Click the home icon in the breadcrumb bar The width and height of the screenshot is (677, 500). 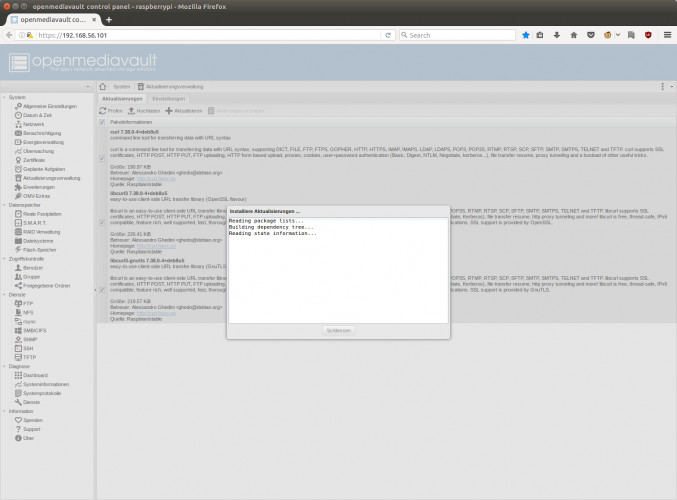pyautogui.click(x=102, y=86)
